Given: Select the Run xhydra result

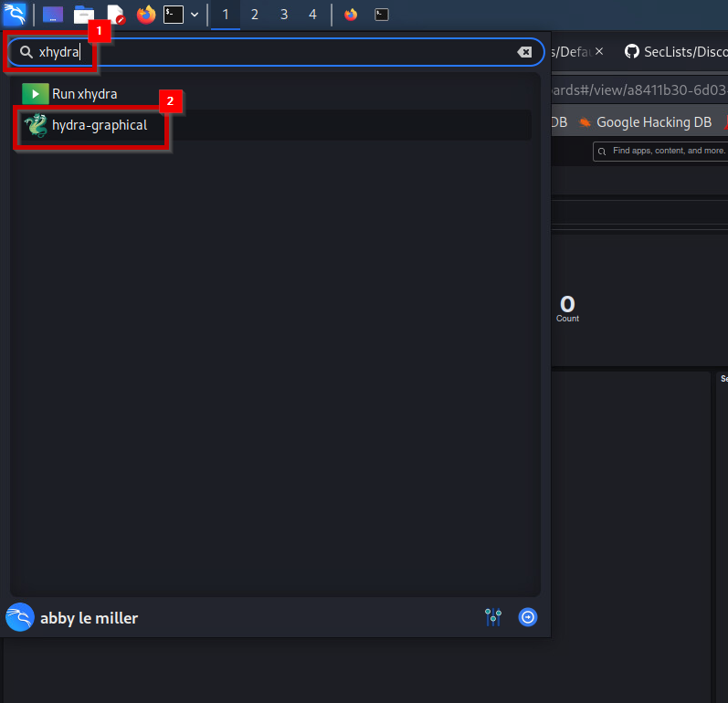Looking at the screenshot, I should [84, 93].
